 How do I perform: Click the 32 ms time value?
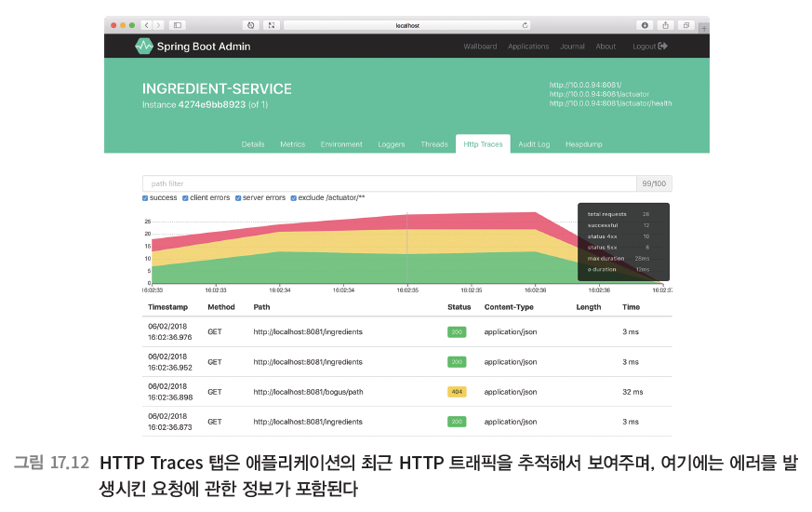point(632,392)
